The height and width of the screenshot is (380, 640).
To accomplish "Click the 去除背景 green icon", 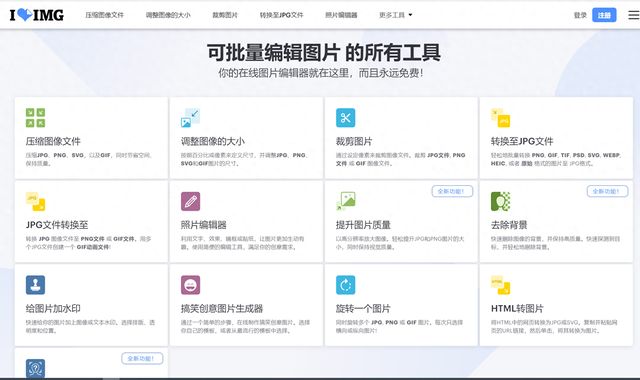I will pos(500,201).
